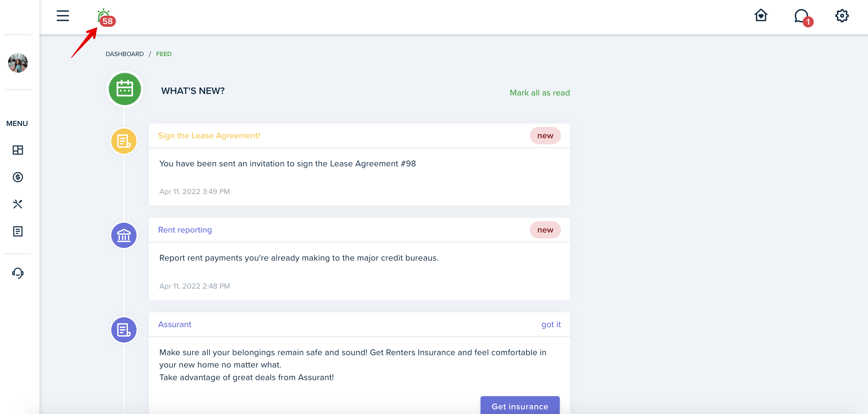This screenshot has width=868, height=414.
Task: Click the MENU label in the sidebar
Action: click(17, 124)
